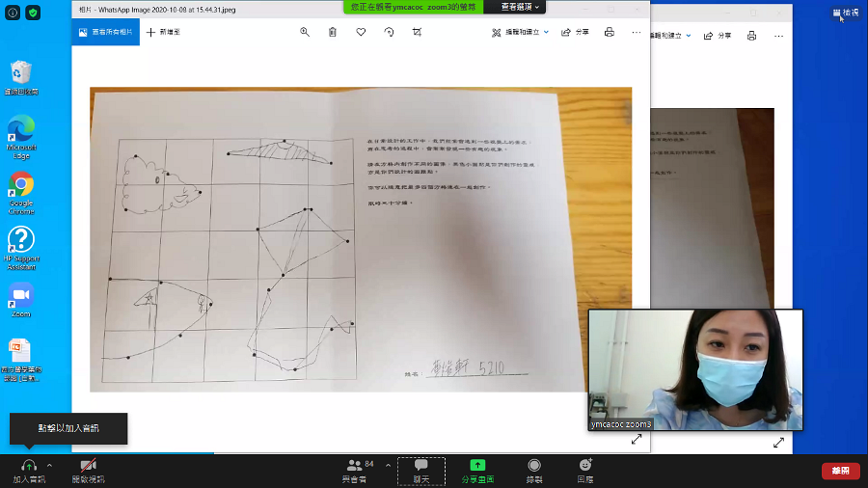Expand the Zoom view options dropdown at top
The width and height of the screenshot is (868, 488).
coord(520,7)
